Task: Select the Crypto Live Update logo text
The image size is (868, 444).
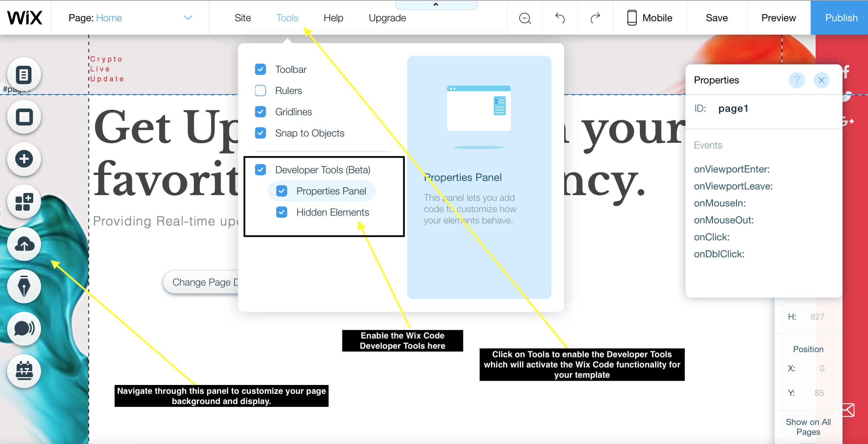Action: pos(107,69)
